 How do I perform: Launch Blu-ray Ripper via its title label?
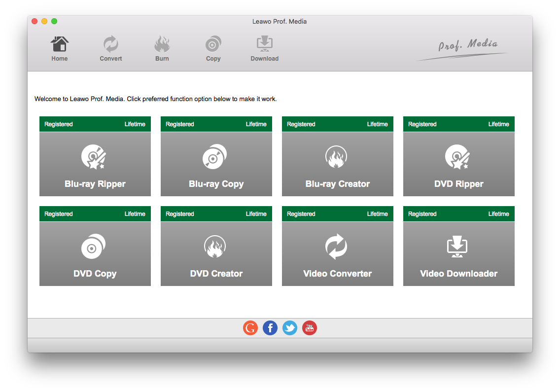[x=95, y=184]
